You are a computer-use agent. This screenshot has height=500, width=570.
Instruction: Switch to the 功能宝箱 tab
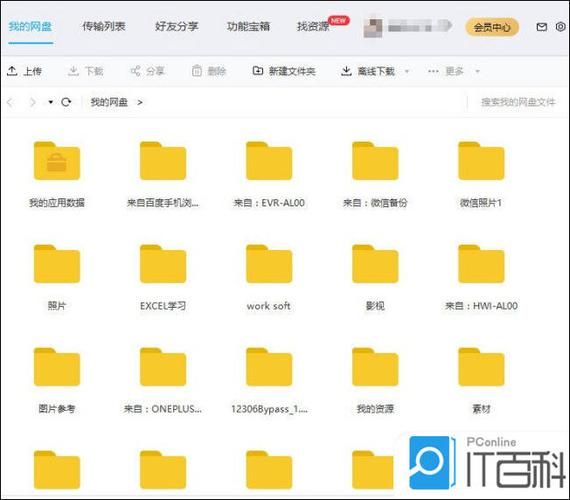(248, 26)
